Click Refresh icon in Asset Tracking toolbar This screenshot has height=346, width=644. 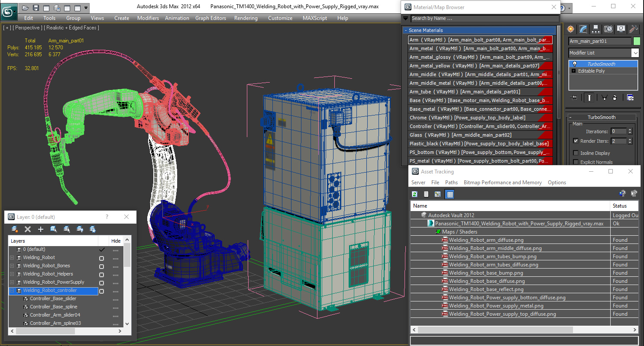pyautogui.click(x=414, y=194)
